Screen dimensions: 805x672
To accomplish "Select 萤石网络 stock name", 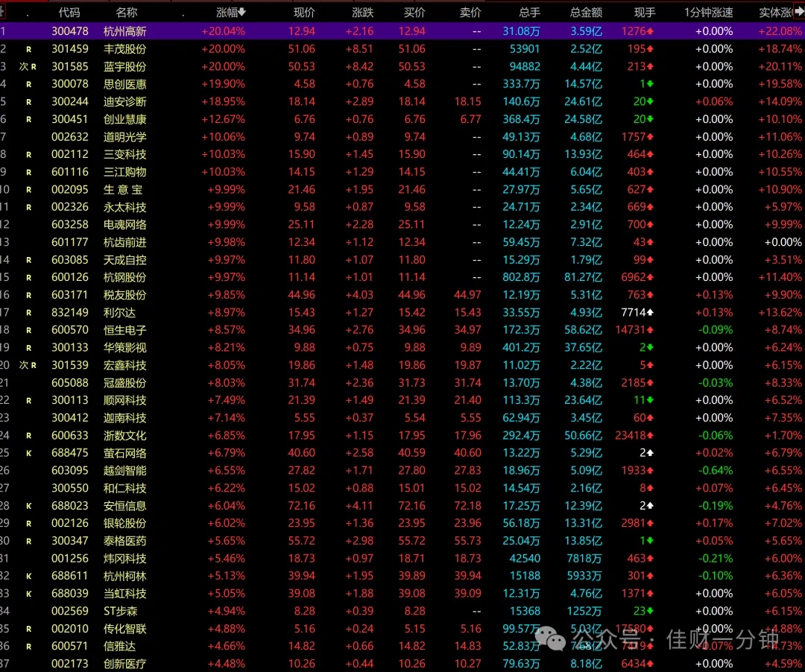I will pos(124,453).
